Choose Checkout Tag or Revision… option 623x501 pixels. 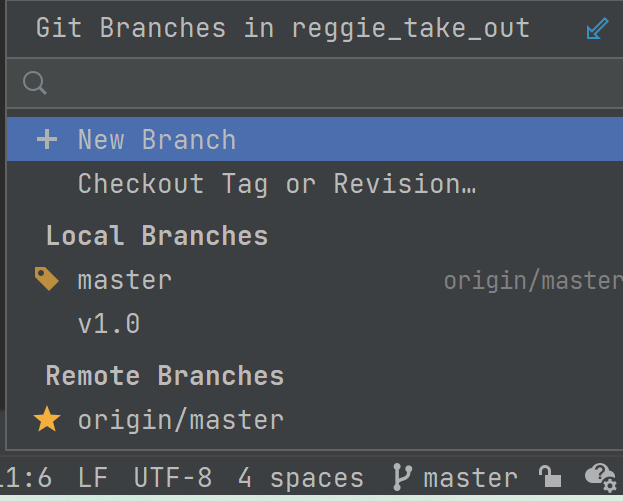point(276,184)
